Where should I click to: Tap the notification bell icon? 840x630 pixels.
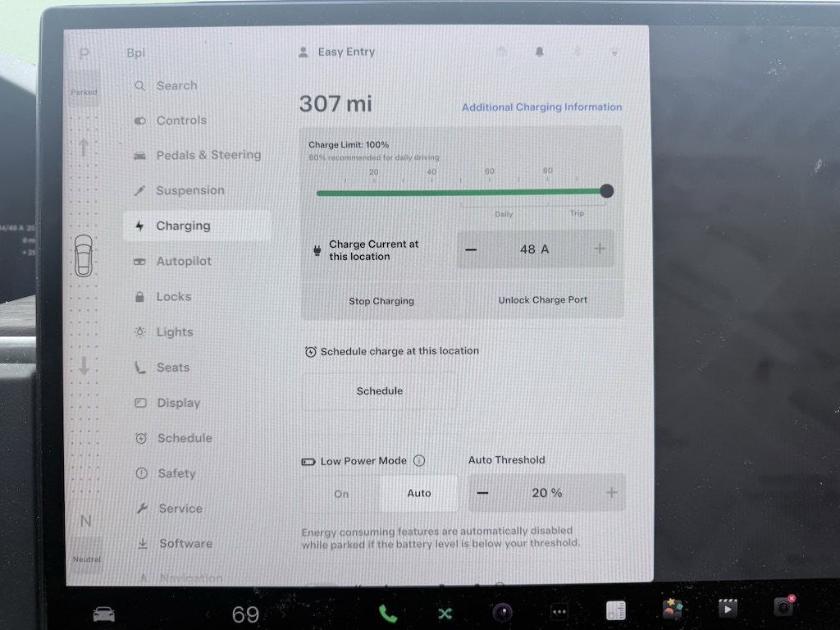click(539, 52)
